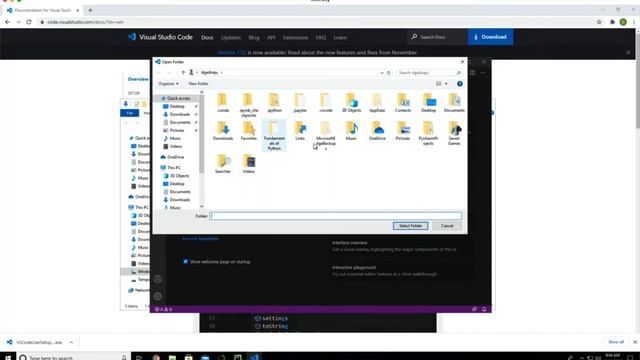The height and width of the screenshot is (360, 640).
Task: Open the FAQ page in site navigation
Action: (x=321, y=38)
